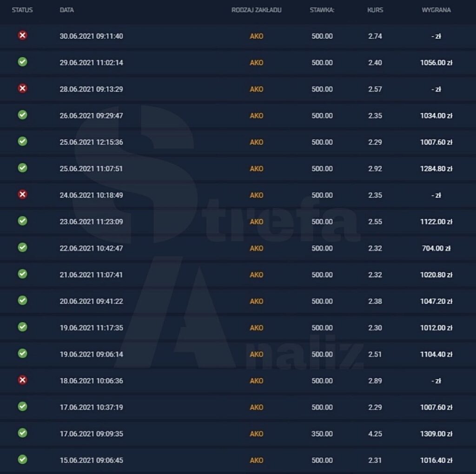Click the won status icon for 26.06.2021 09:29:47
The image size is (476, 474).
pos(22,115)
